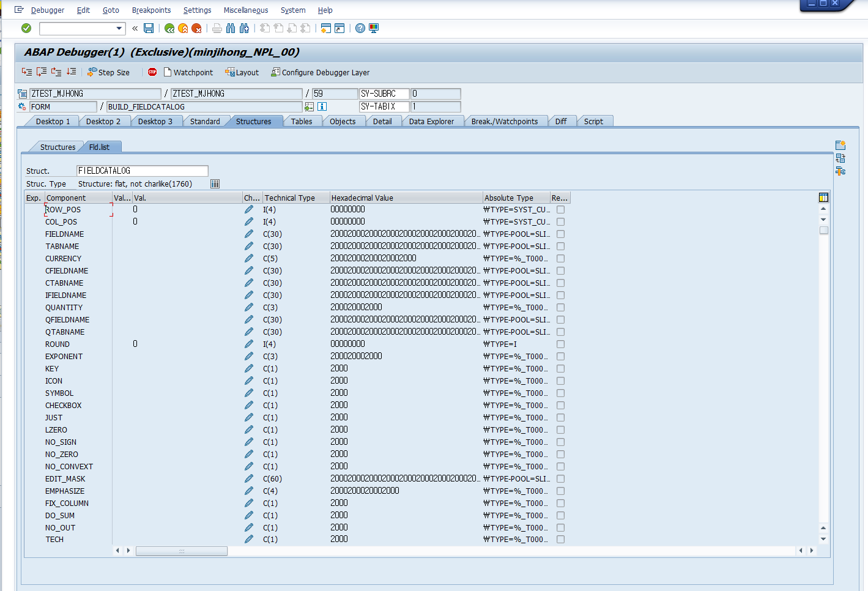Click the red Cancel icon

[x=196, y=28]
